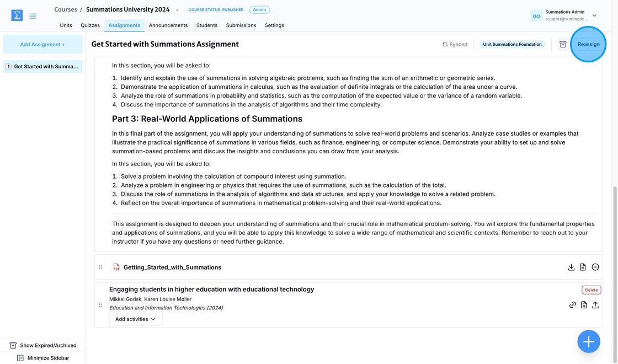Click the blue plus floating button
Screen dimensions: 618x364
point(588,341)
